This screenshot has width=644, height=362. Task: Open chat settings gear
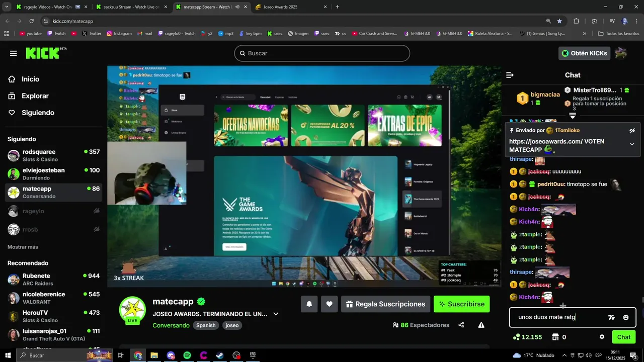pyautogui.click(x=602, y=337)
